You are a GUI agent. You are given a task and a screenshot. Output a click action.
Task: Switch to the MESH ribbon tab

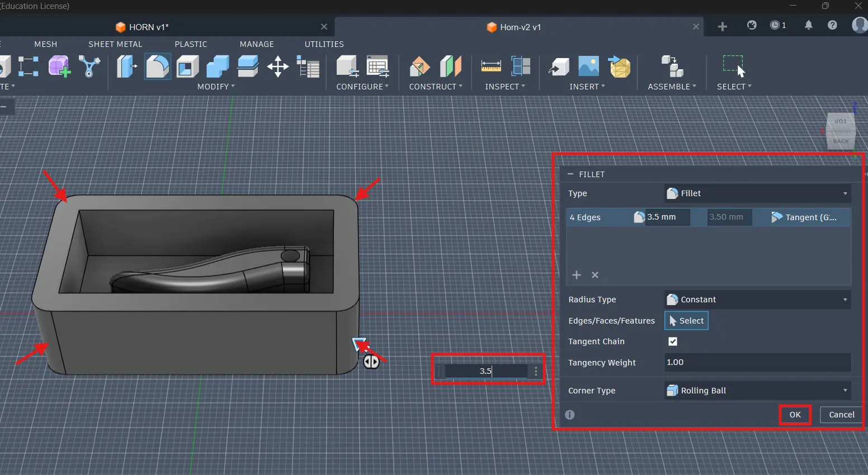click(x=46, y=44)
